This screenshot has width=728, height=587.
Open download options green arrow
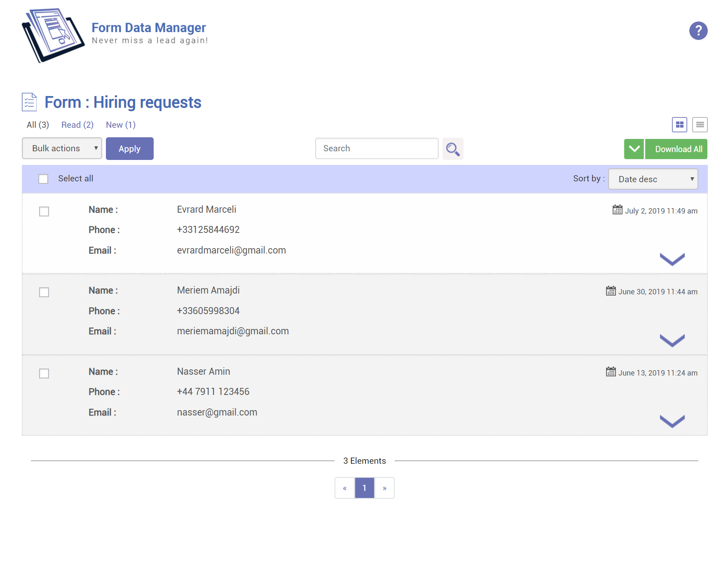(634, 149)
